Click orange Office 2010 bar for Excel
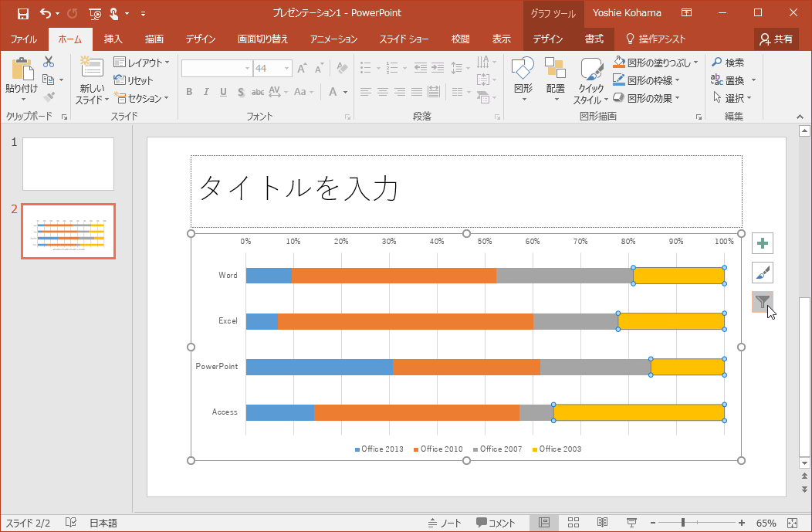The height and width of the screenshot is (532, 812). coord(405,321)
